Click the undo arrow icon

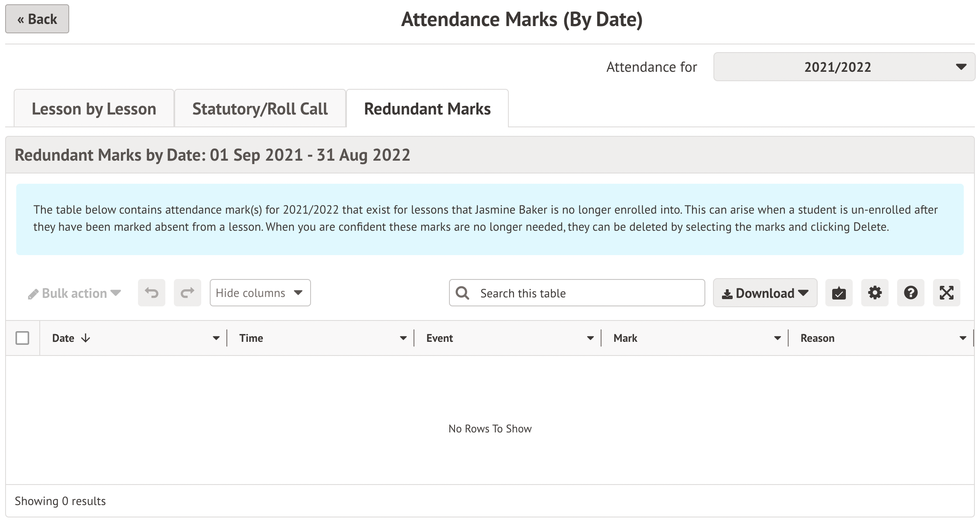coord(151,293)
